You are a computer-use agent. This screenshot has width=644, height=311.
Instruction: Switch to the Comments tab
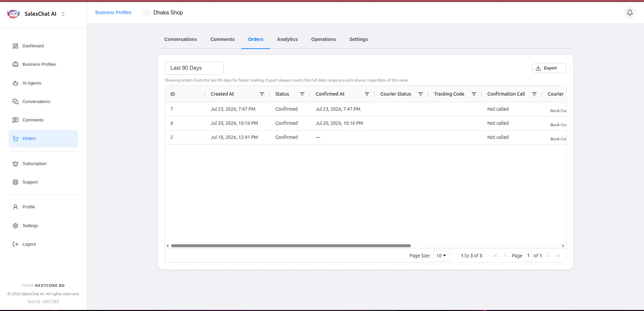(222, 39)
